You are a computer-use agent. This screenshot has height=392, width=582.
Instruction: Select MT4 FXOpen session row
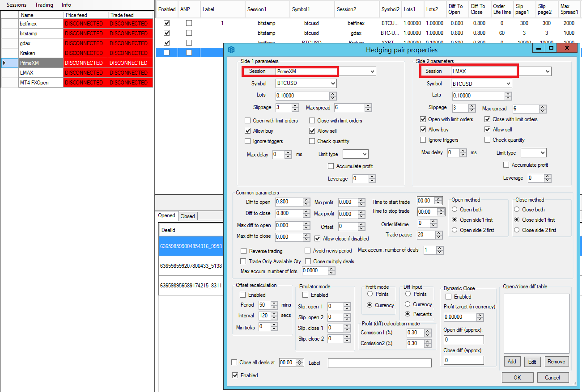click(x=77, y=82)
